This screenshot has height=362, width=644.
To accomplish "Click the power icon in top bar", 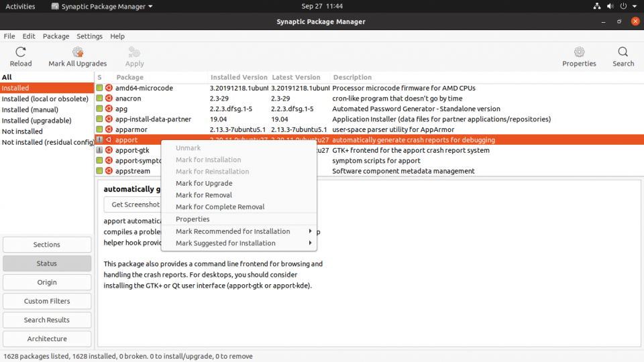I will tap(623, 6).
